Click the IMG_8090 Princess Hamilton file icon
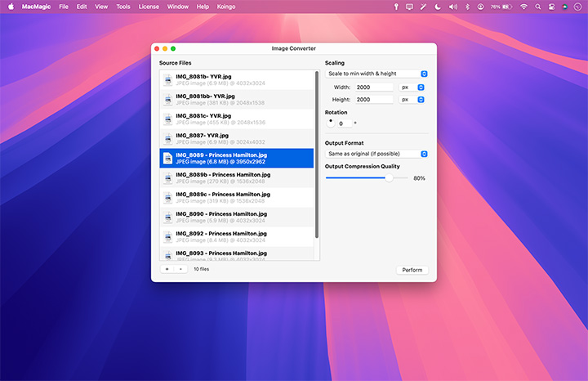 click(x=168, y=217)
